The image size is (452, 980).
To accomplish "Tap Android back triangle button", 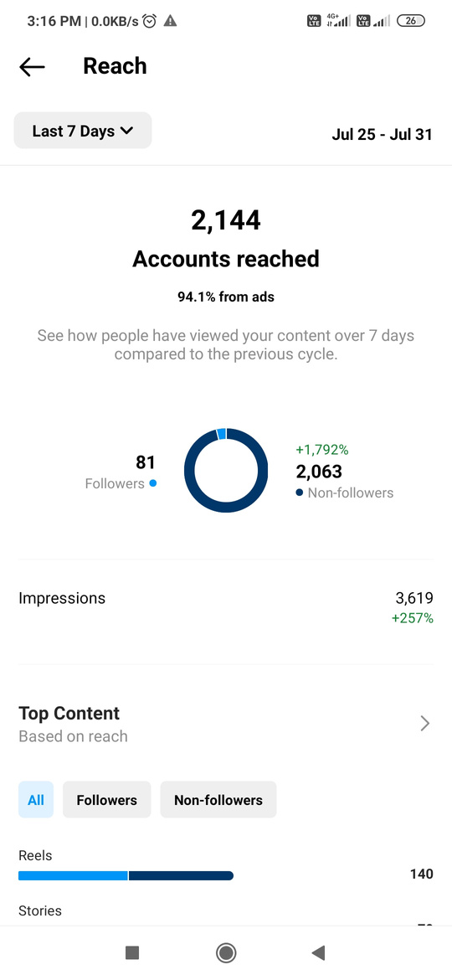I will (318, 952).
